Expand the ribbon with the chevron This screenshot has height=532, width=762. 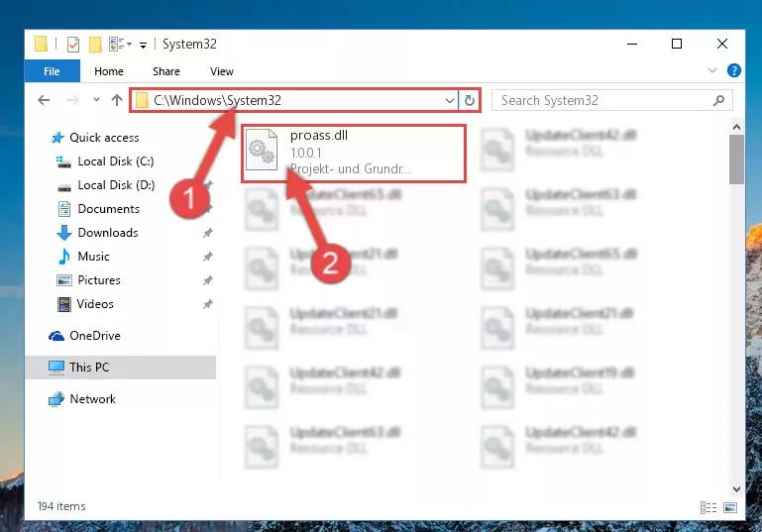click(711, 70)
